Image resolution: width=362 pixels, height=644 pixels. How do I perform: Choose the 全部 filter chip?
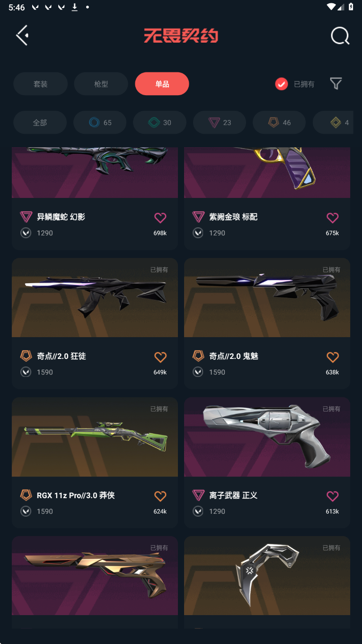40,123
